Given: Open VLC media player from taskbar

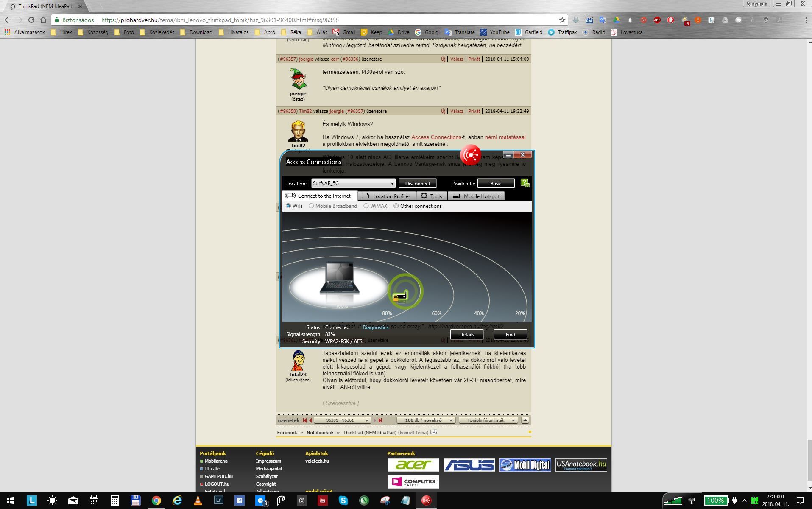Looking at the screenshot, I should click(x=198, y=501).
